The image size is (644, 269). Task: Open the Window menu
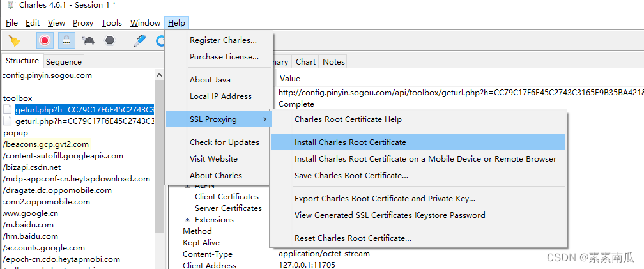tap(145, 23)
